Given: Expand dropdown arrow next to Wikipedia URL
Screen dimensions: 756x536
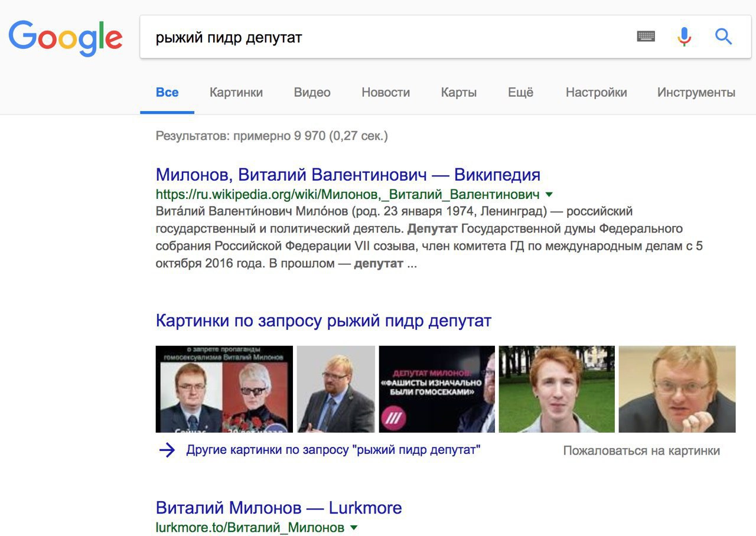Looking at the screenshot, I should point(549,194).
